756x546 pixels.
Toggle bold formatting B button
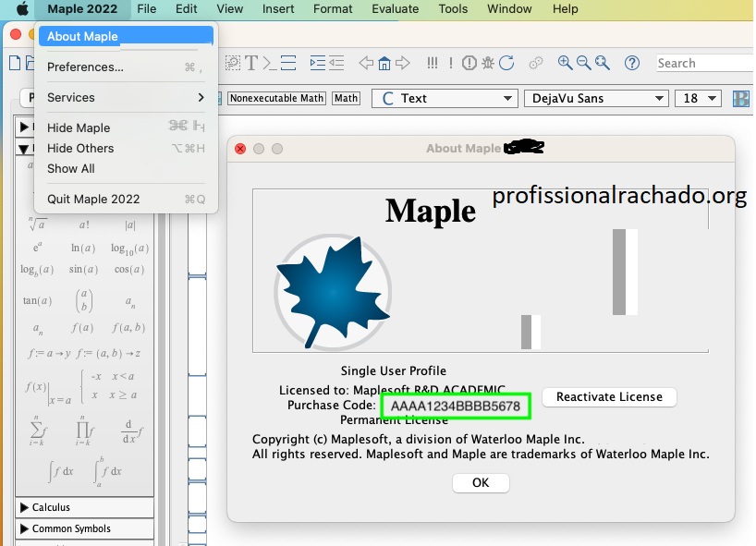tap(741, 99)
